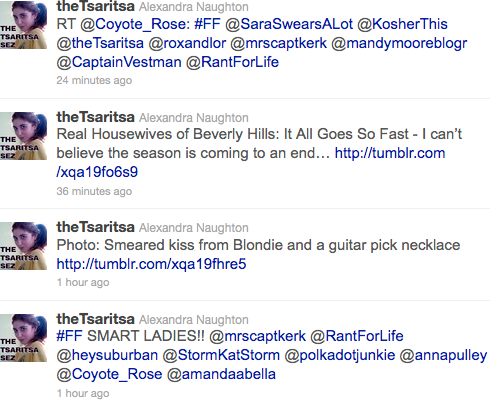This screenshot has width=490, height=407.
Task: Open avatar thumbnail of the first tweet
Action: pyautogui.click(x=23, y=25)
